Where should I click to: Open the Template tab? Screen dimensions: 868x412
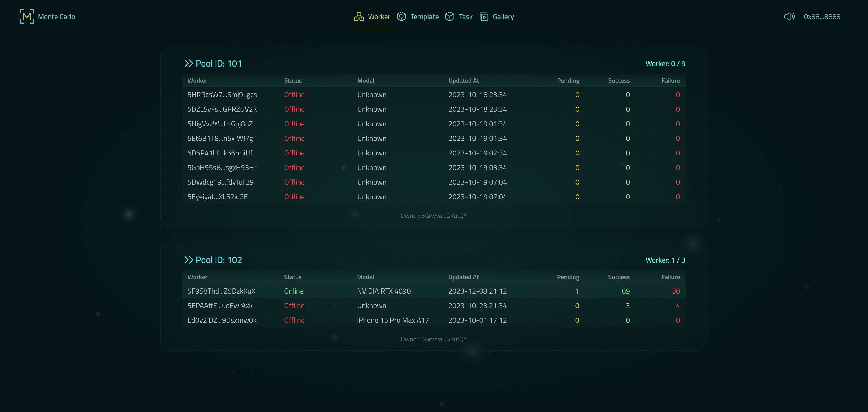pos(424,16)
